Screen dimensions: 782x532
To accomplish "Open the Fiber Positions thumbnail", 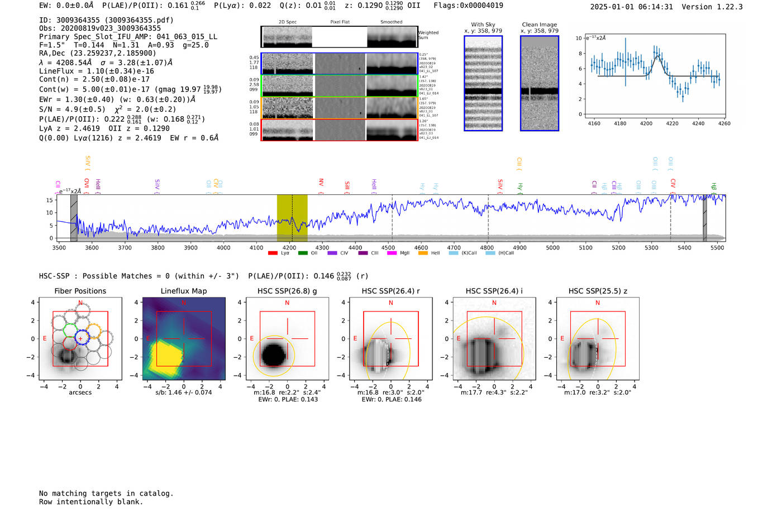I will tap(80, 339).
